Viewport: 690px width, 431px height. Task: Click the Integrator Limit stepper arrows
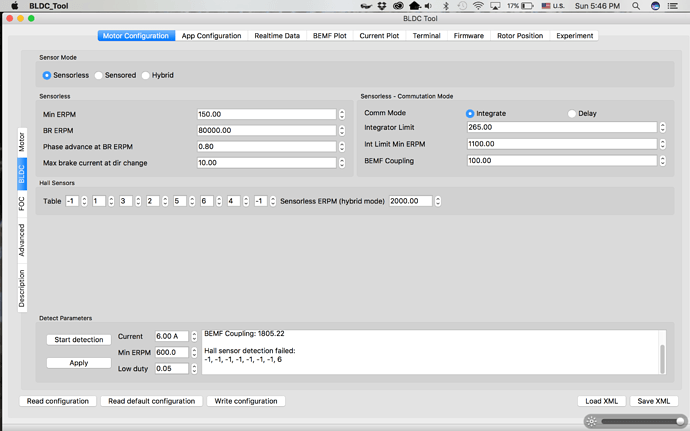(x=663, y=127)
